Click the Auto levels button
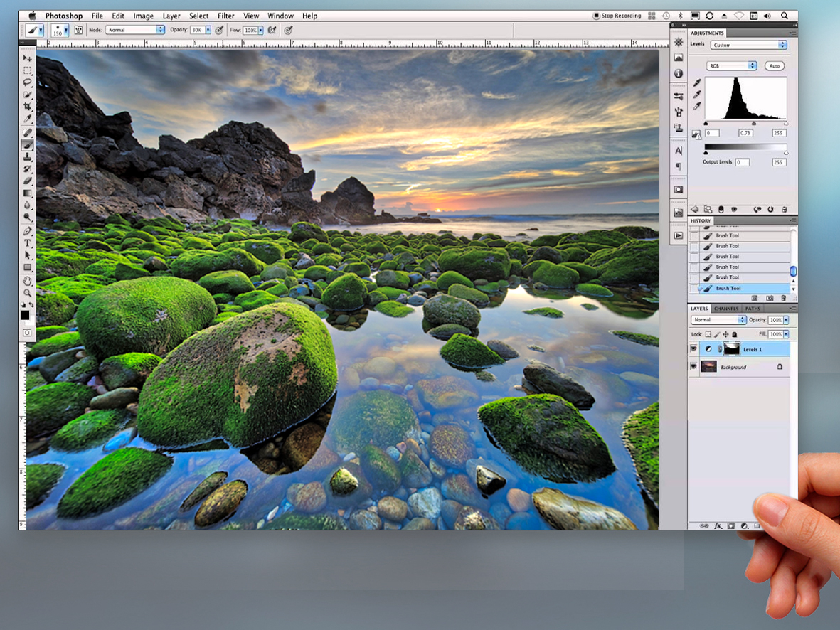This screenshot has height=630, width=840. 775,66
